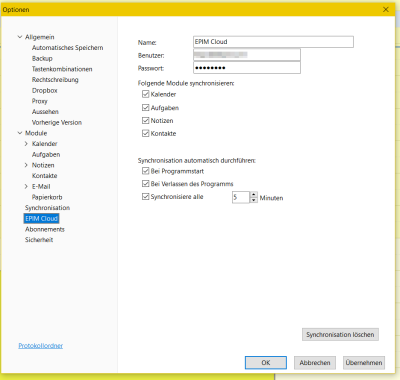Select the EPIM Cloud tree entry
400x380 pixels.
[x=42, y=218]
